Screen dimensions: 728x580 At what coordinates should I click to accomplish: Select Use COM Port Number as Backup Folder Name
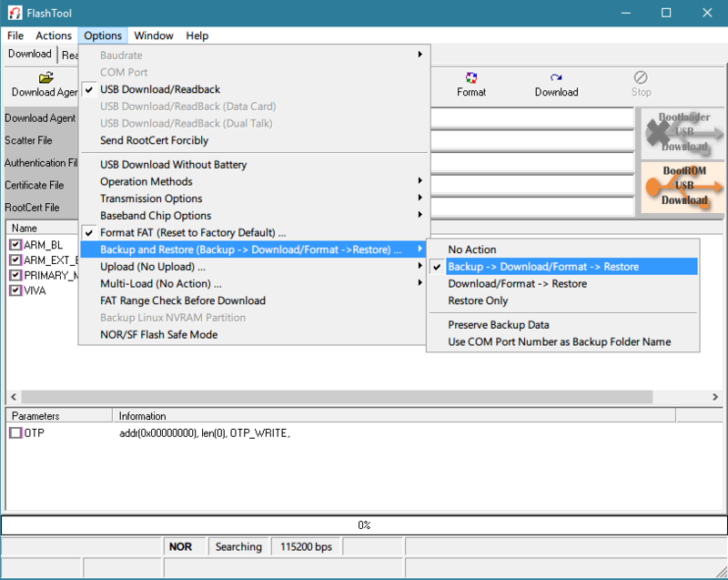[x=563, y=341]
